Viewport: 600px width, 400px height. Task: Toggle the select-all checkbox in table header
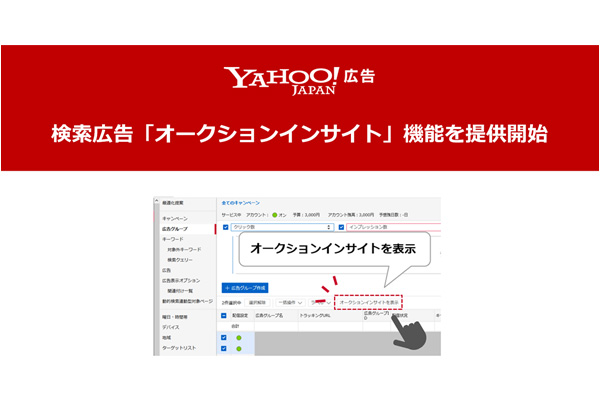point(224,315)
